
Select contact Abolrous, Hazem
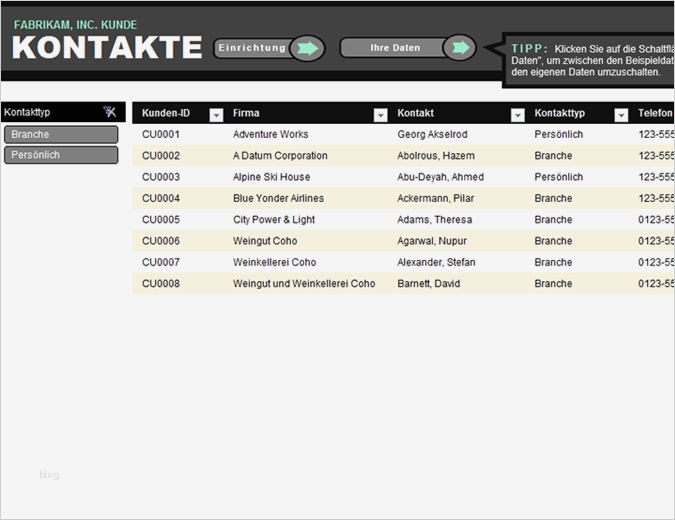436,155
